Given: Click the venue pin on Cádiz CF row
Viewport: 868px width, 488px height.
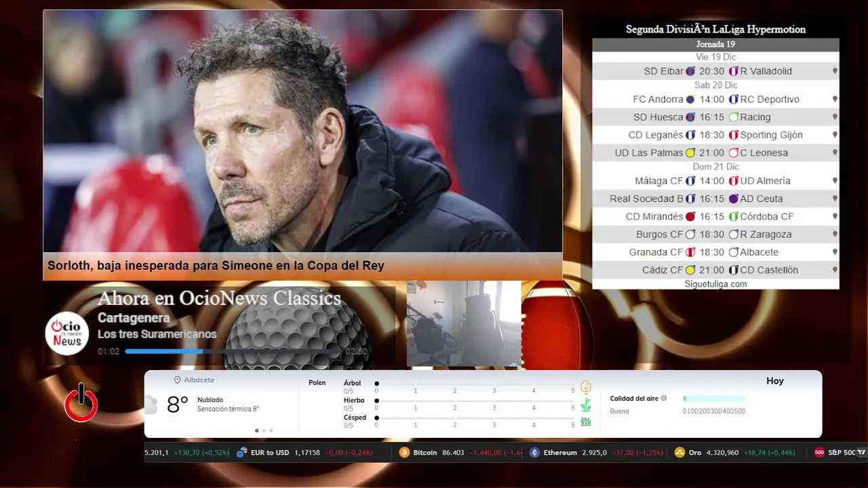Looking at the screenshot, I should coord(835,270).
